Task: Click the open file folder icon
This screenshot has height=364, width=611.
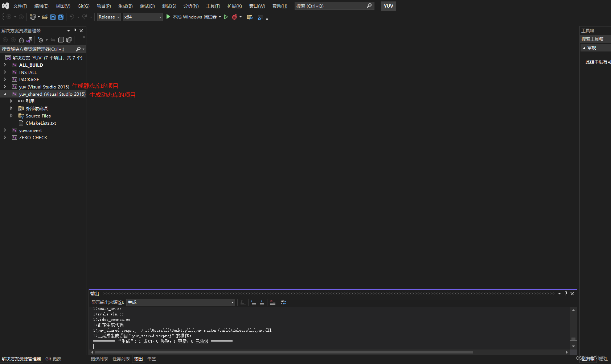Action: (45, 17)
